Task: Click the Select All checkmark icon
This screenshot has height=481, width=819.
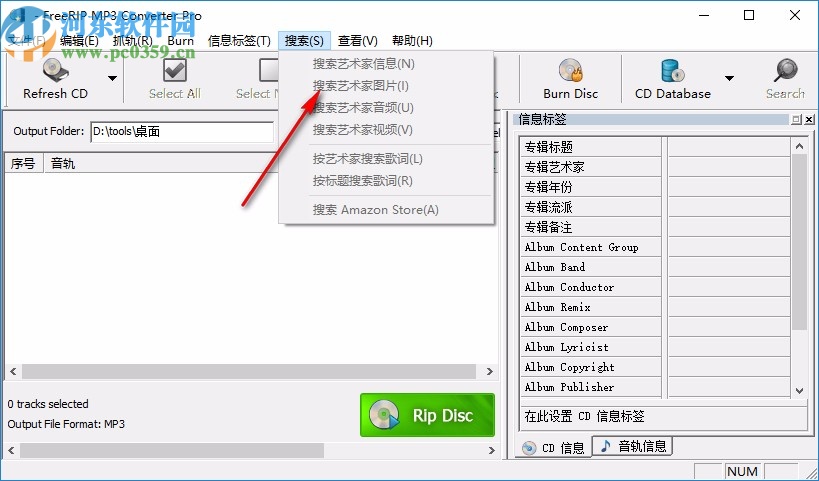Action: tap(175, 70)
